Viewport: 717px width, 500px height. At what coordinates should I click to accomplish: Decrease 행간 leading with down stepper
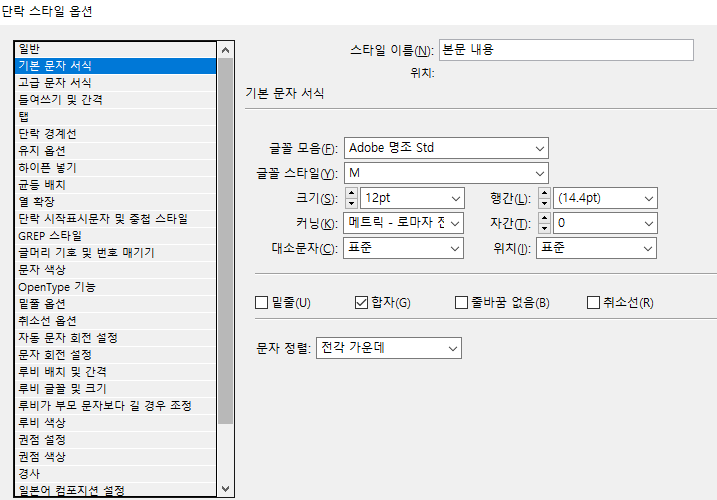[x=544, y=203]
